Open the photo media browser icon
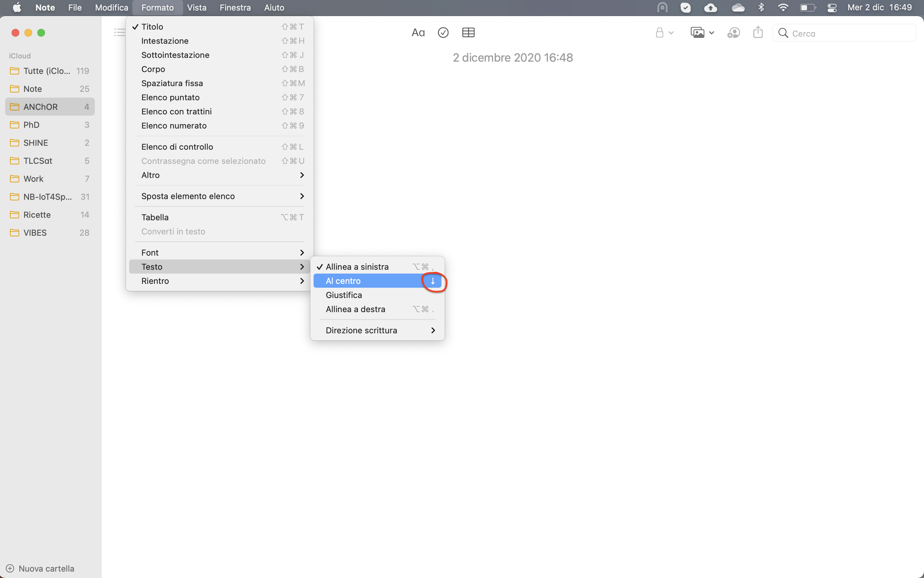Image resolution: width=924 pixels, height=578 pixels. (697, 33)
